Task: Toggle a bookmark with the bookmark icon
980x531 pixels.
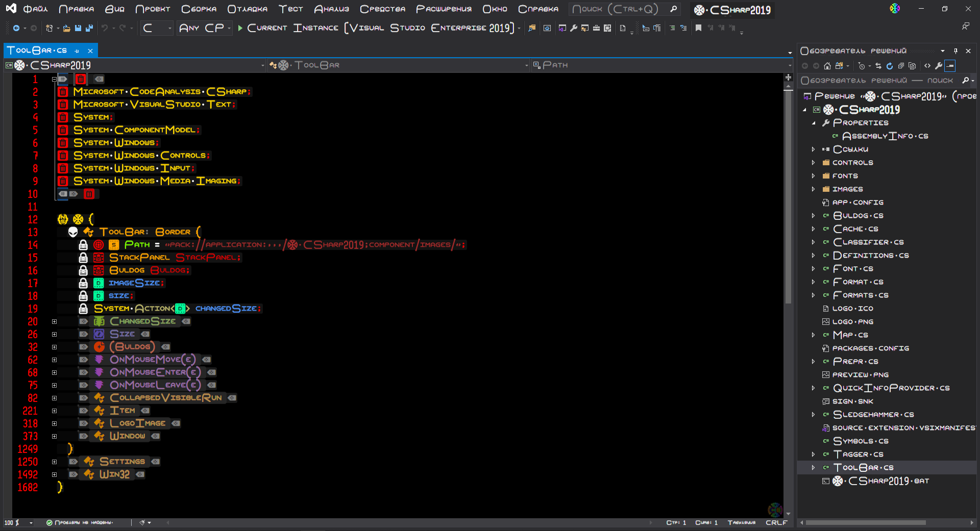Action: [699, 29]
